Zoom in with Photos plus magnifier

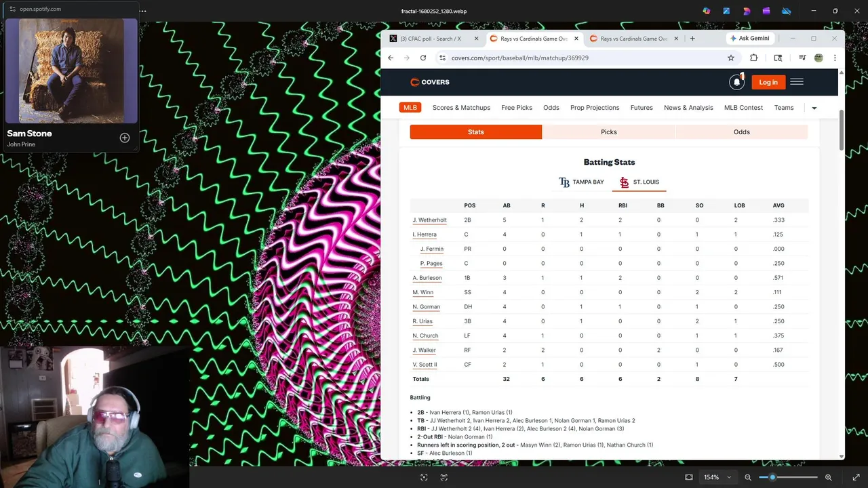[x=829, y=477]
